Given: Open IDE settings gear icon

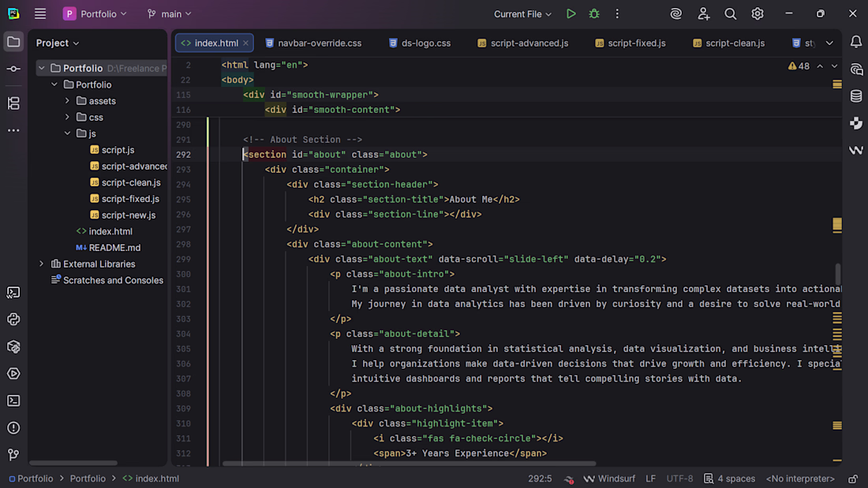Looking at the screenshot, I should pos(758,14).
